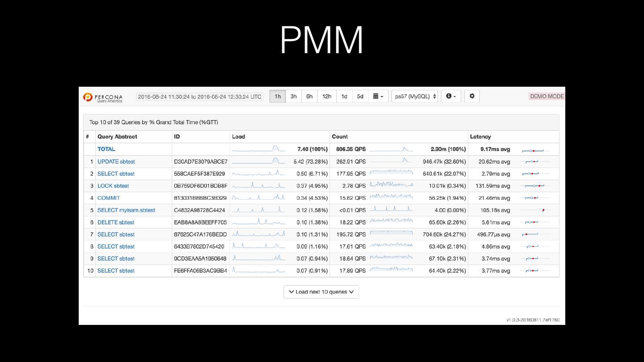Open the calendar date picker dropdown
The width and height of the screenshot is (644, 362).
(378, 96)
